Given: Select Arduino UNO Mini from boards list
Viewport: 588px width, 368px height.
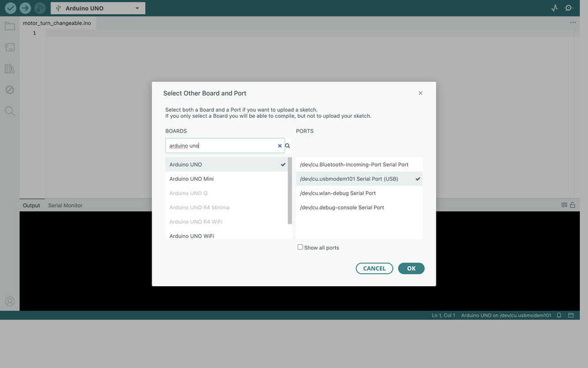Looking at the screenshot, I should tap(192, 179).
